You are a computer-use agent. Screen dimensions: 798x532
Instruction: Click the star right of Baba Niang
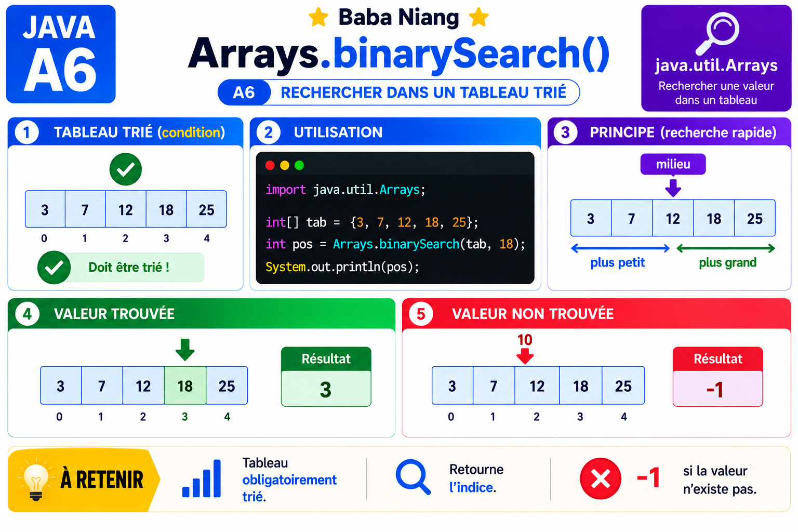[478, 17]
